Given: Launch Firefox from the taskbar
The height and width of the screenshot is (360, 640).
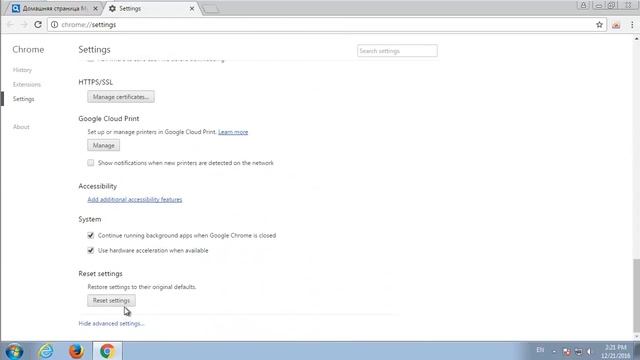Looking at the screenshot, I should click(76, 351).
